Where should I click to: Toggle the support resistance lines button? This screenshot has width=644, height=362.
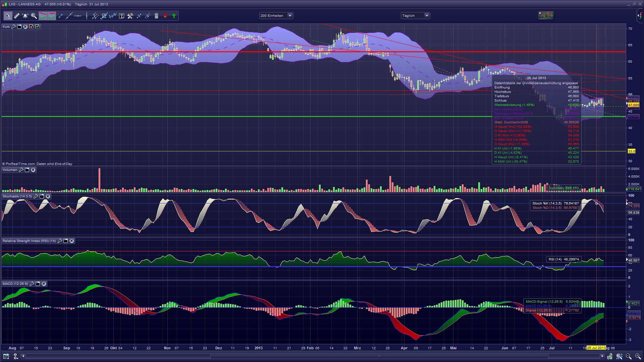(x=52, y=16)
